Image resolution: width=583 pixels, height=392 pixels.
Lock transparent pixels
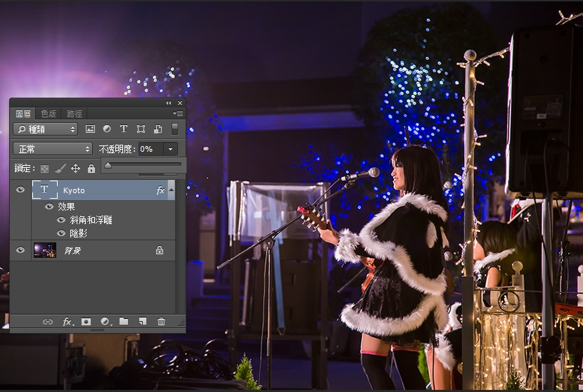[44, 169]
